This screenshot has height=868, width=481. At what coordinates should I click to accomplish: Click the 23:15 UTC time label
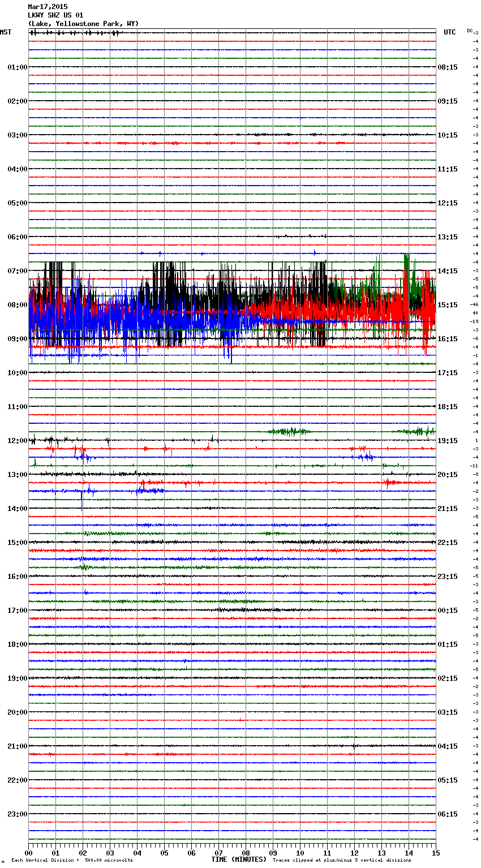pos(448,577)
